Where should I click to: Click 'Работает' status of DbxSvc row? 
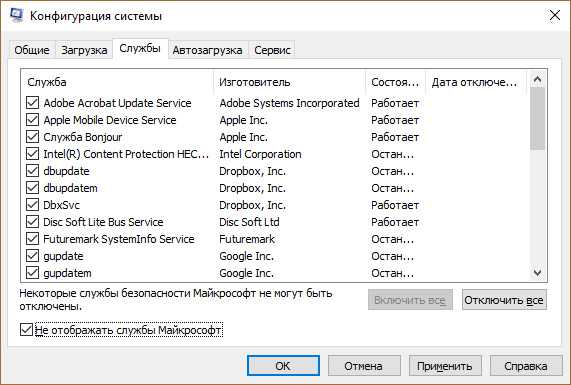[395, 205]
